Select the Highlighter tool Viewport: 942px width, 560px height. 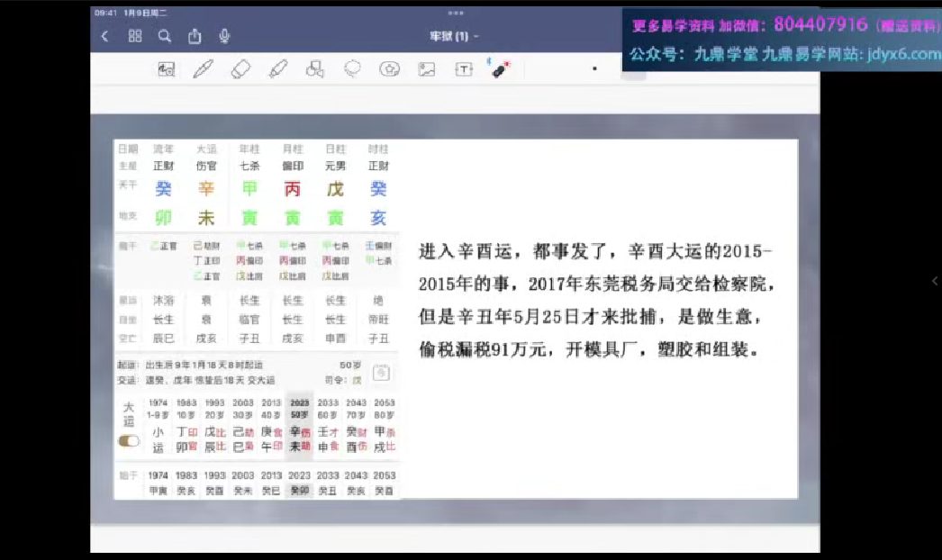coord(277,69)
